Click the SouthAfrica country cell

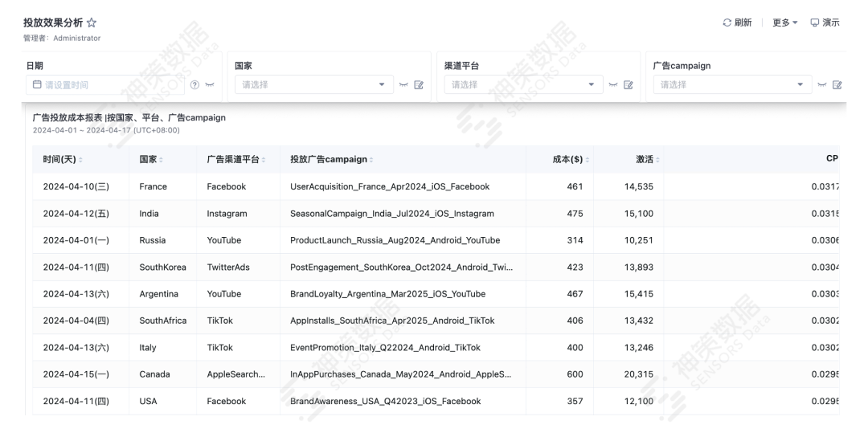tap(162, 321)
